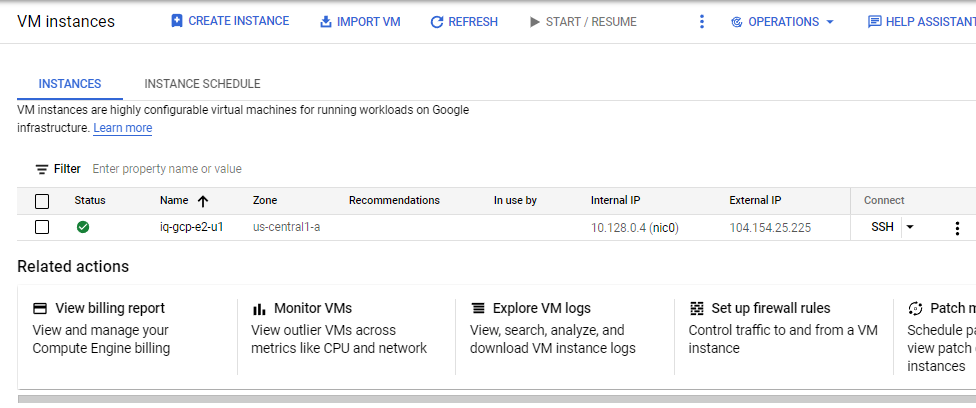
Task: Click the Create Instance plus icon
Action: (177, 21)
